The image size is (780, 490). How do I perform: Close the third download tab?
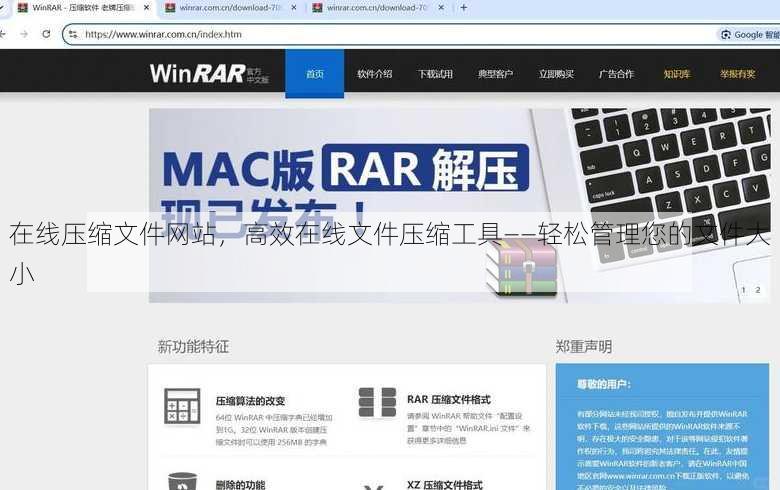(441, 8)
